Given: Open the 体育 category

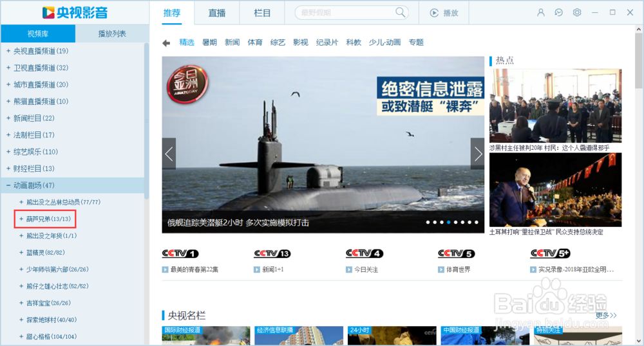Looking at the screenshot, I should (x=255, y=42).
